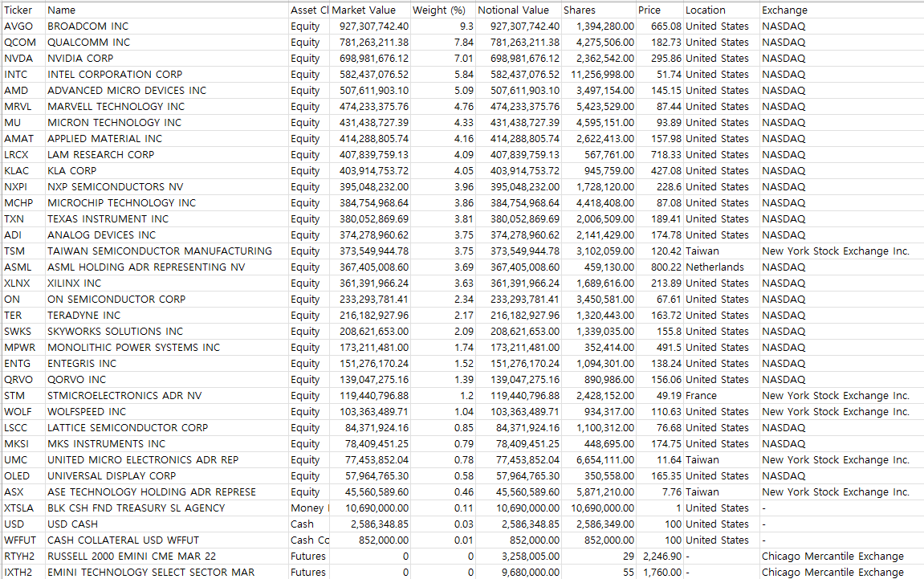Image resolution: width=924 pixels, height=579 pixels.
Task: Select IXTH2 row Chicago Mercantile Exchange cell
Action: pyautogui.click(x=841, y=573)
